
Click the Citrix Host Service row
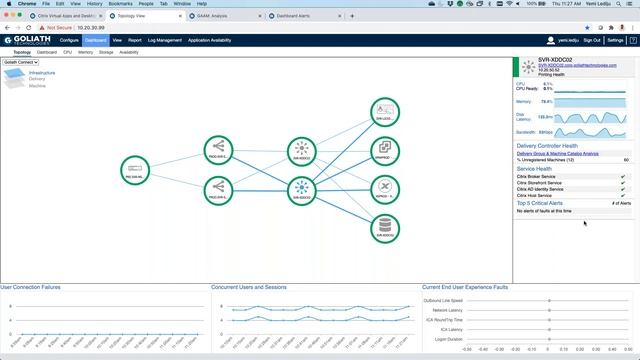pos(573,196)
